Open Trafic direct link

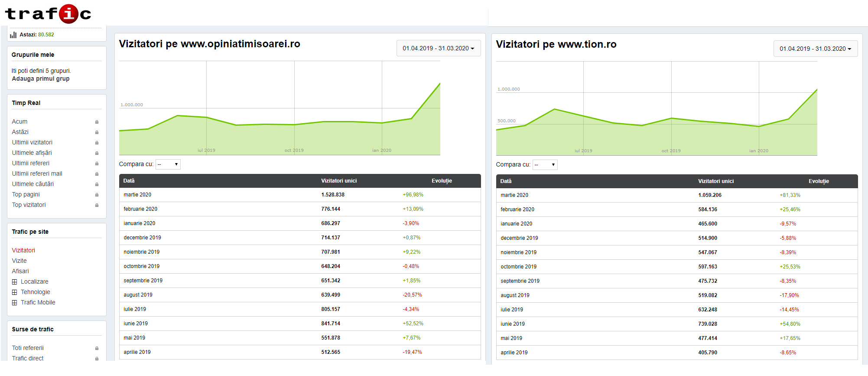(28, 358)
